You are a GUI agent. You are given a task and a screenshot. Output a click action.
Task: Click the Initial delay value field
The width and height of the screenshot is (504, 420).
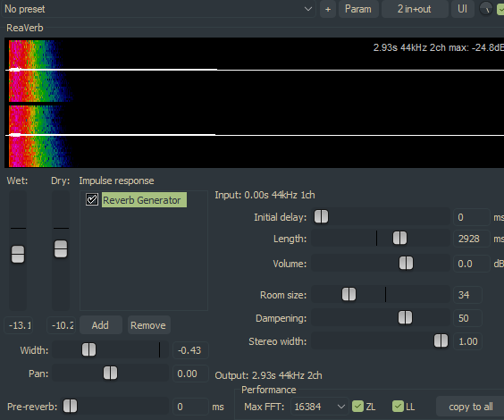click(472, 217)
